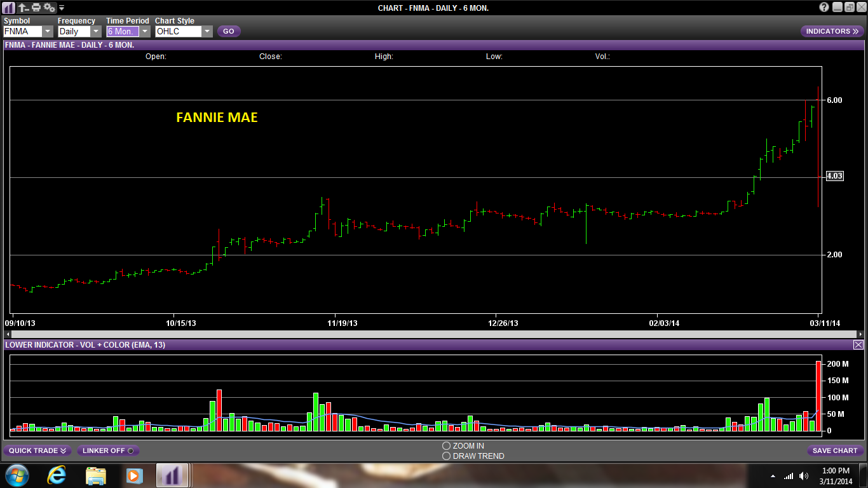This screenshot has width=868, height=488.
Task: Click the 12/26/13 date axis label
Action: tap(503, 323)
